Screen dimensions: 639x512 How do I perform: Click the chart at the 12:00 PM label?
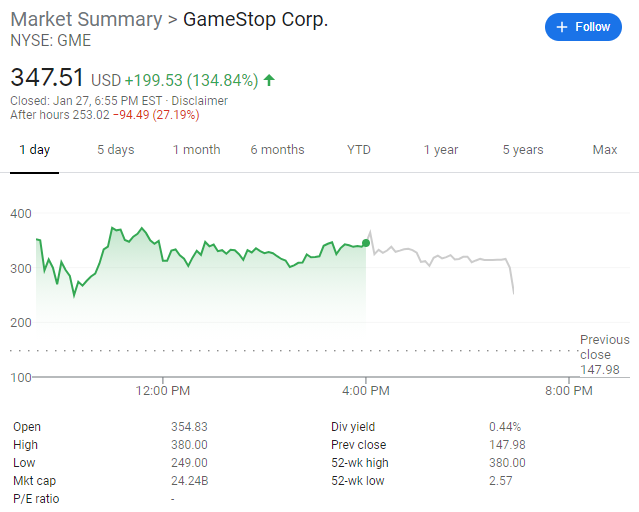pos(162,391)
